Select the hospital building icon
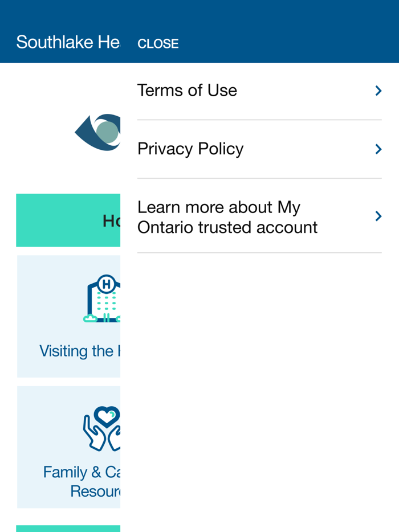 tap(102, 298)
